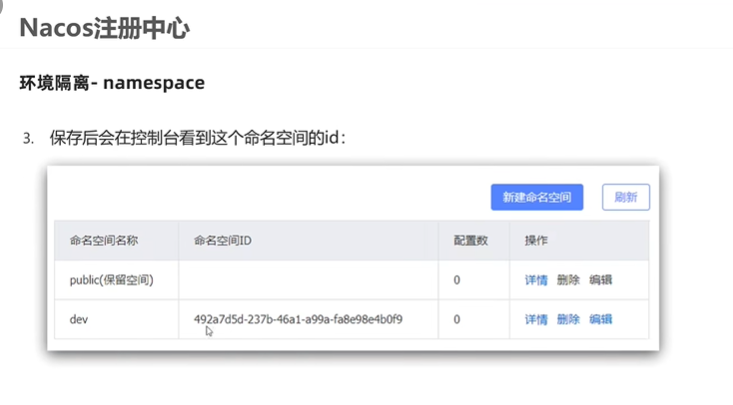The image size is (733, 405).
Task: Delete the dev namespace via 删除
Action: click(568, 319)
